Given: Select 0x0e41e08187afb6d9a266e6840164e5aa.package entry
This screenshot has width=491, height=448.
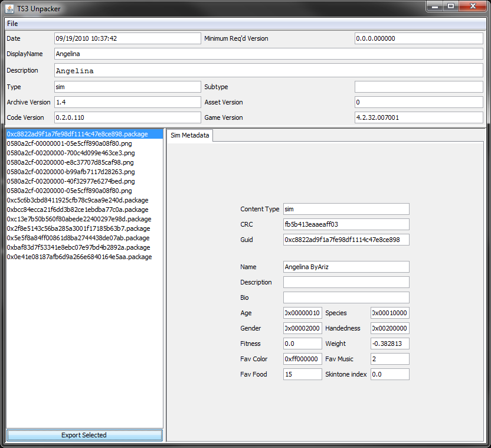Looking at the screenshot, I should pos(84,257).
